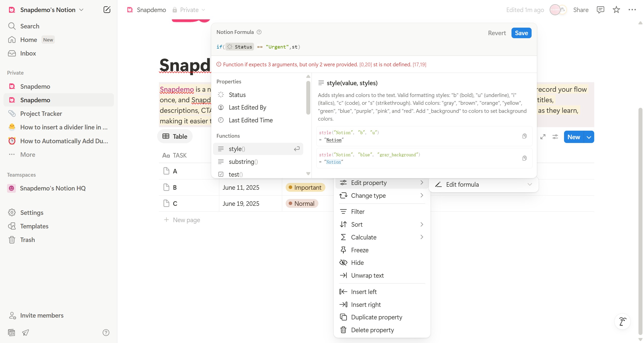Click the Normal status tag
The height and width of the screenshot is (343, 644).
(302, 204)
